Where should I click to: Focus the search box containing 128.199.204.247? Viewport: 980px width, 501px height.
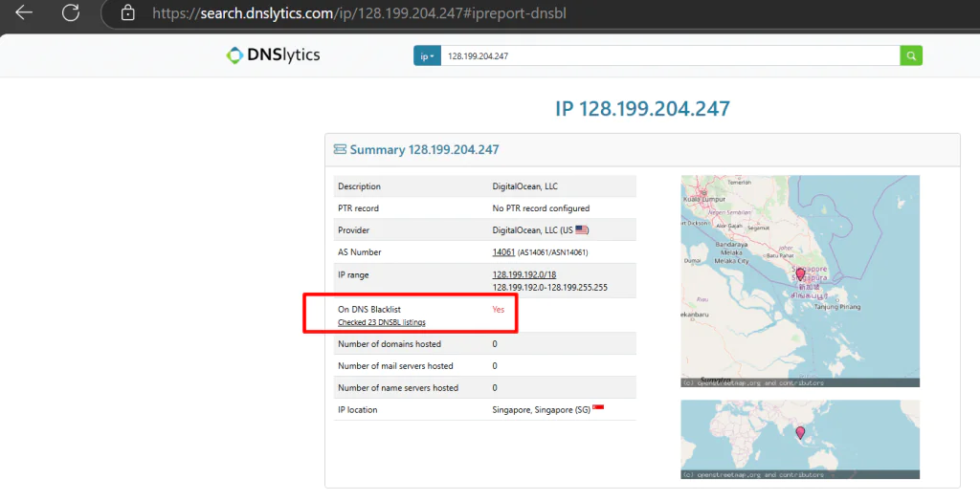click(x=670, y=55)
